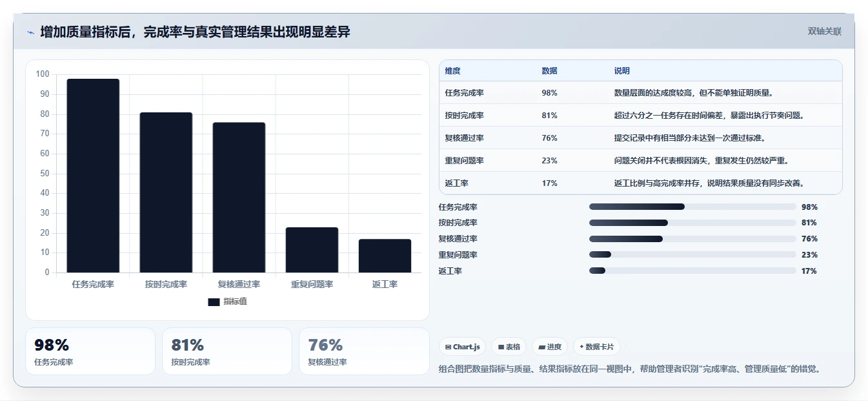Click the 17% value in the table
The image size is (868, 401).
550,183
